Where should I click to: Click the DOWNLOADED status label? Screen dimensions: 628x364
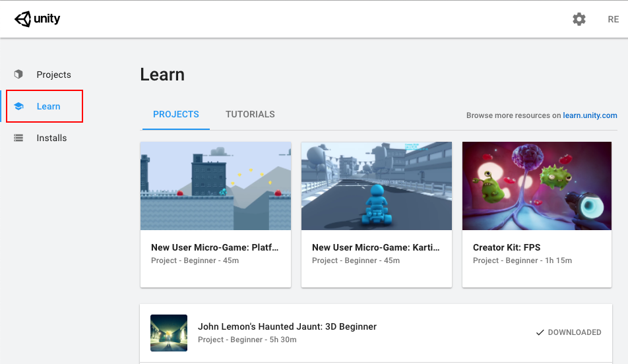pyautogui.click(x=574, y=332)
